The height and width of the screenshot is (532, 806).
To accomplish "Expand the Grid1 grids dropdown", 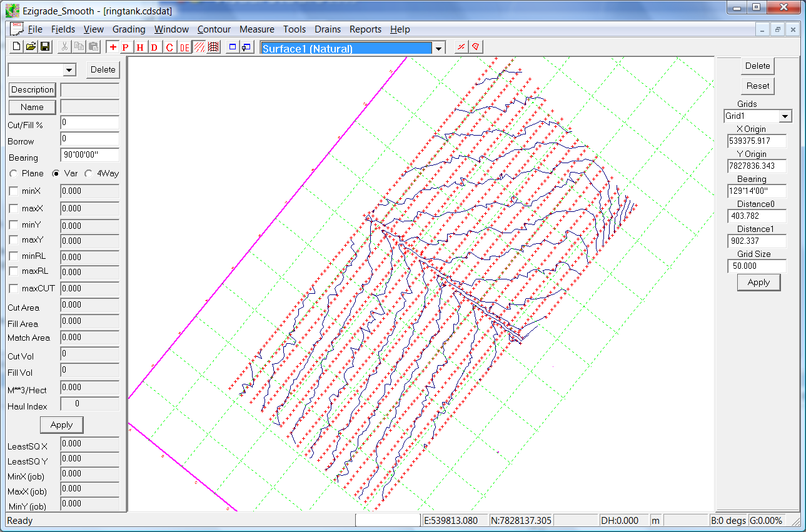I will click(785, 116).
